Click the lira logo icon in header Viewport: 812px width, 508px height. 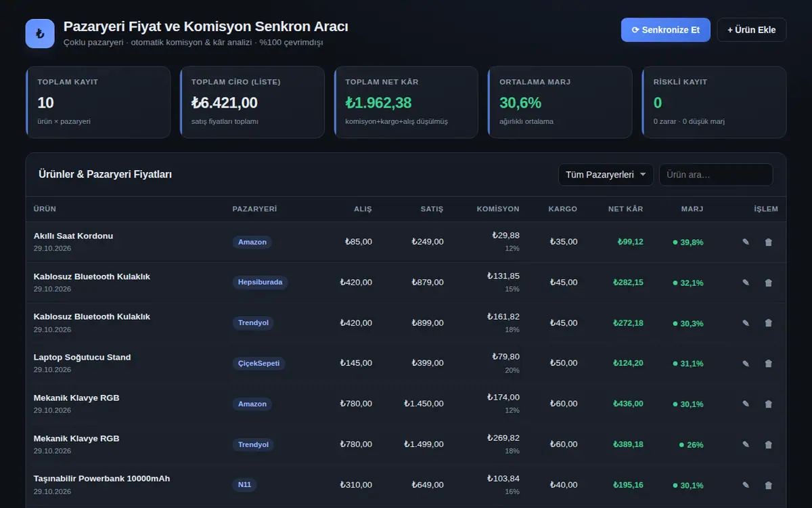[40, 34]
